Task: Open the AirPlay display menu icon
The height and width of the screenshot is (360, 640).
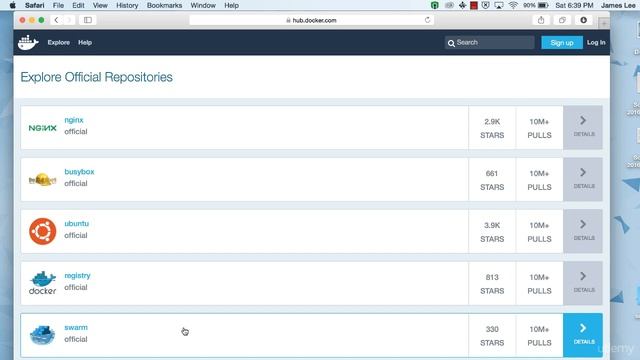Action: 499,5
